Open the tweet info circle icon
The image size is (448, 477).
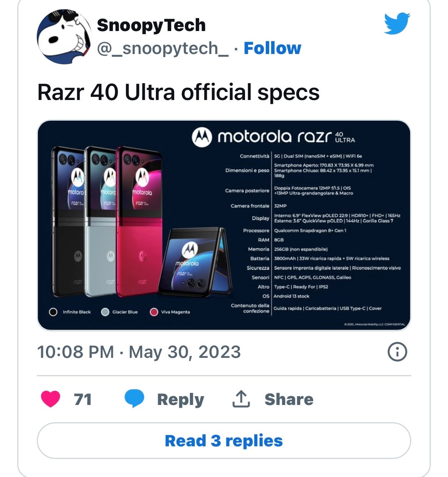(x=397, y=352)
